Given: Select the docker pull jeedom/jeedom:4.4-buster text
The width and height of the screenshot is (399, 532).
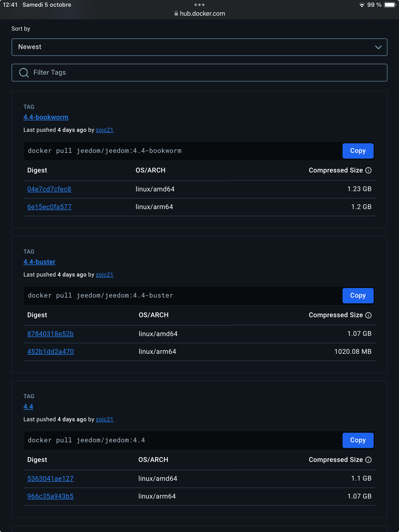Looking at the screenshot, I should pyautogui.click(x=100, y=295).
